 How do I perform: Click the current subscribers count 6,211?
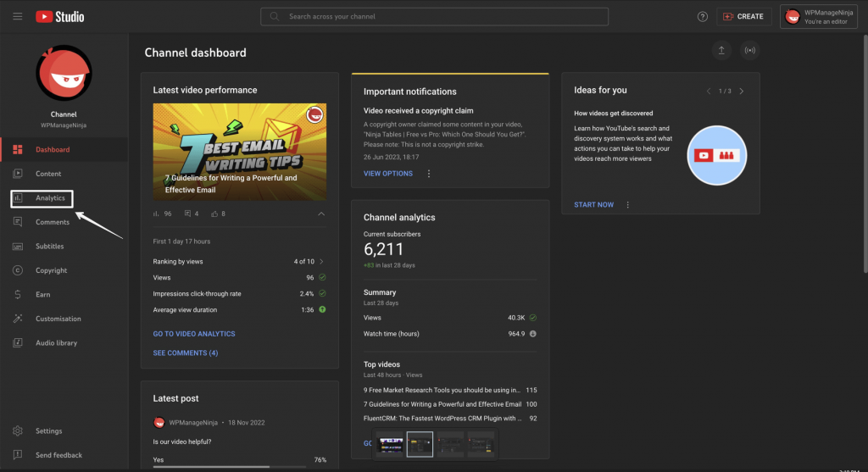click(x=384, y=249)
